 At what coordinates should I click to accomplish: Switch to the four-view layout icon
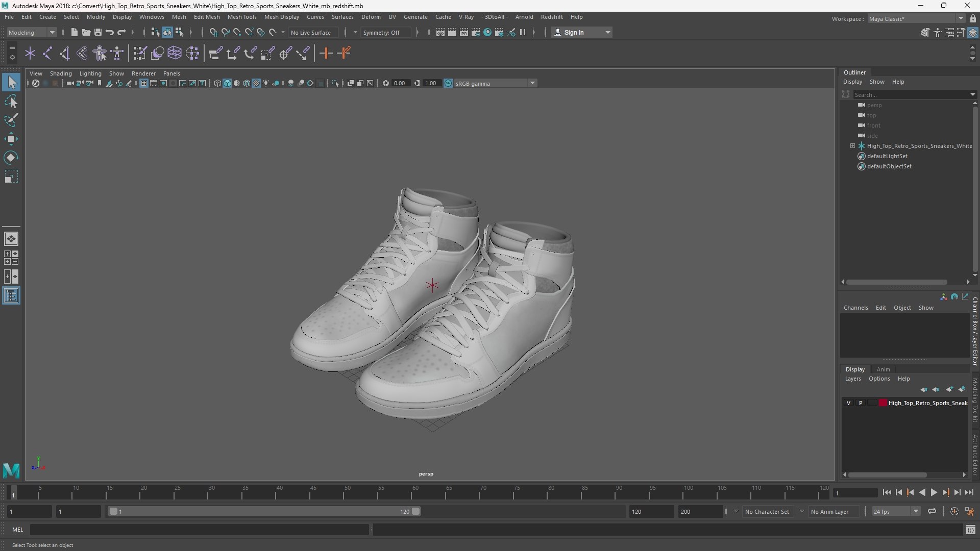point(11,258)
